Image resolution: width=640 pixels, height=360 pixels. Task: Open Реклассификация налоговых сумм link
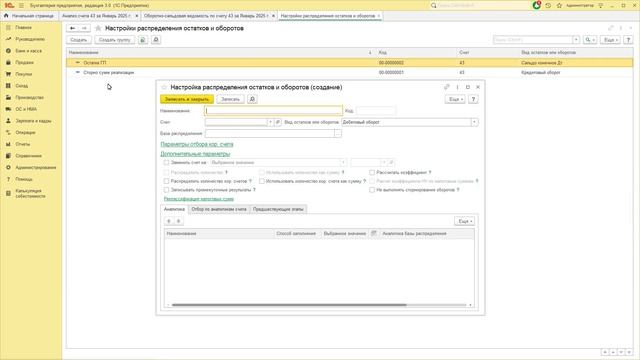pos(199,199)
